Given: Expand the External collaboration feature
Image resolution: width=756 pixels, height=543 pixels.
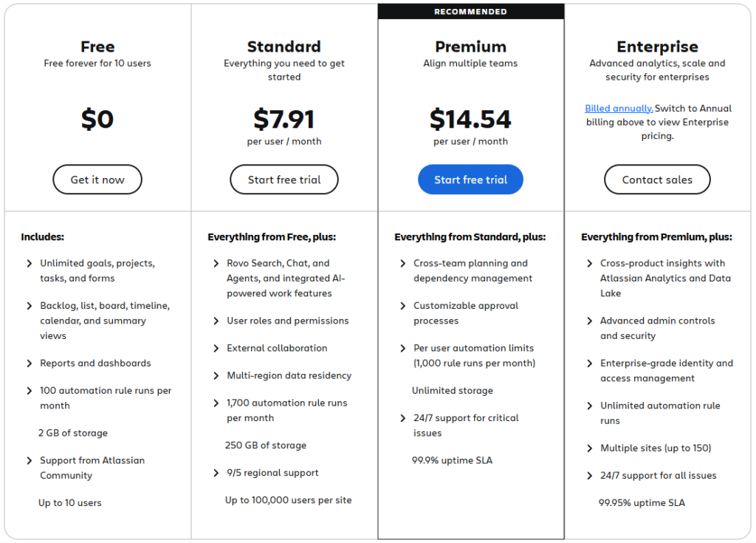Looking at the screenshot, I should tap(216, 348).
